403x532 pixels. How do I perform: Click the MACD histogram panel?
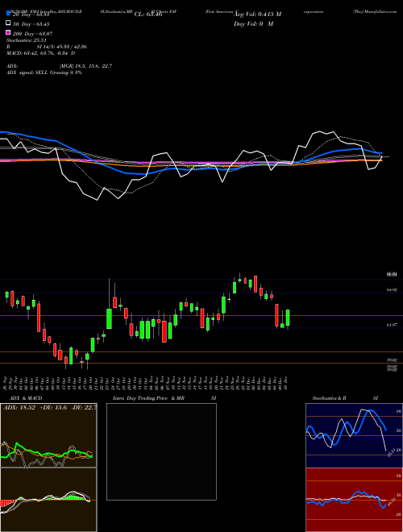coord(48,500)
